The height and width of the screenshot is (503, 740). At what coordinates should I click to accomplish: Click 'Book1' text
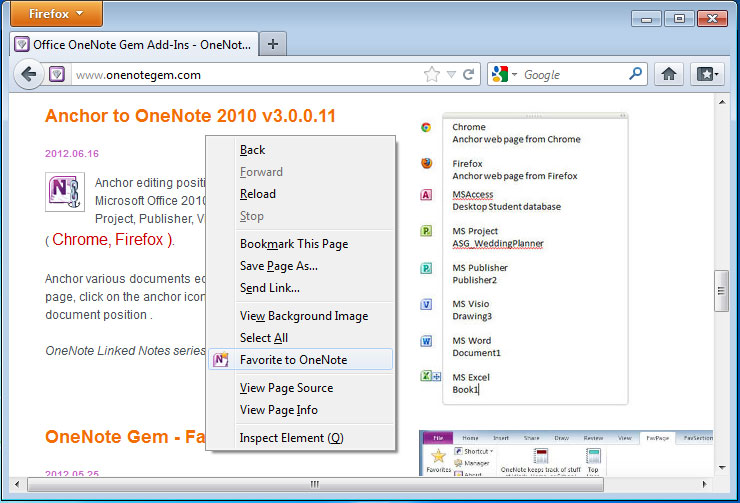coord(465,390)
